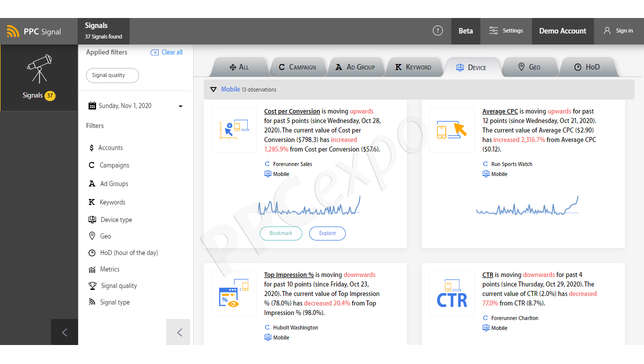
Task: Switch to the Keyword tab
Action: click(x=413, y=67)
